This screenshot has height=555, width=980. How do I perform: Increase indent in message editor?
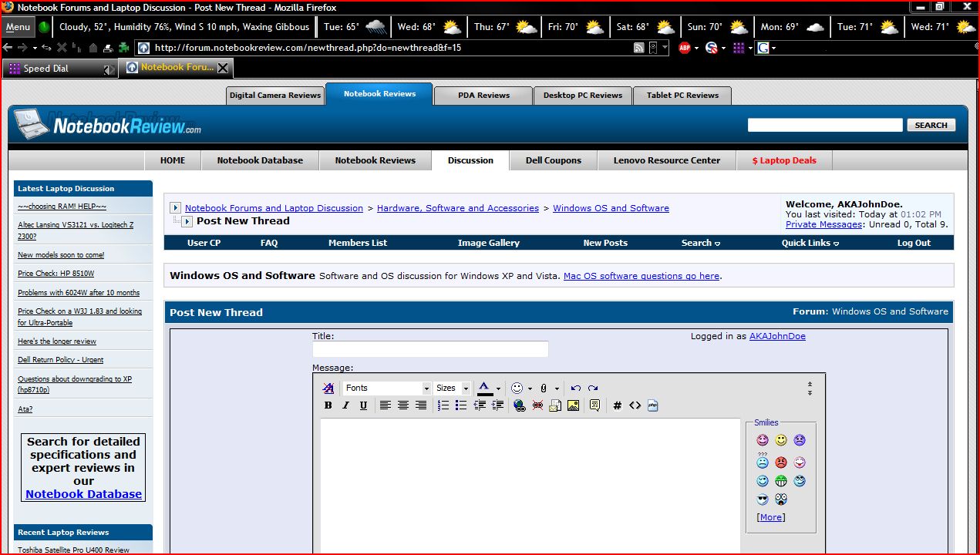[497, 405]
